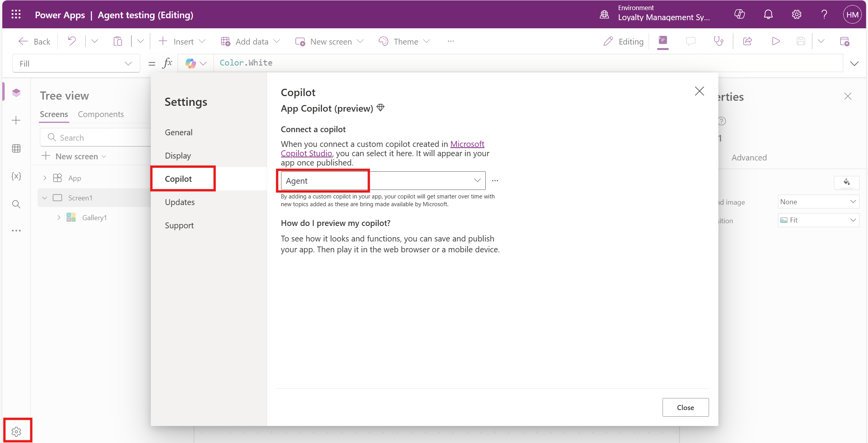This screenshot has width=868, height=443.
Task: Open the Variables pane icon
Action: (16, 176)
